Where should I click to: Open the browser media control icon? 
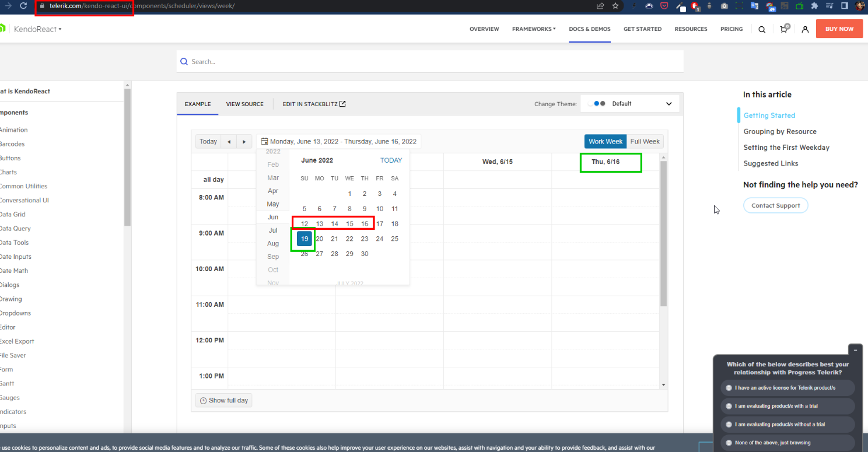[x=830, y=6]
